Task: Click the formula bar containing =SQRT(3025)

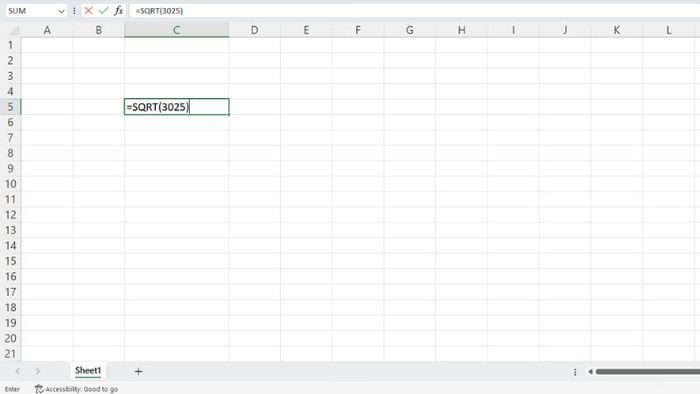Action: click(x=414, y=11)
